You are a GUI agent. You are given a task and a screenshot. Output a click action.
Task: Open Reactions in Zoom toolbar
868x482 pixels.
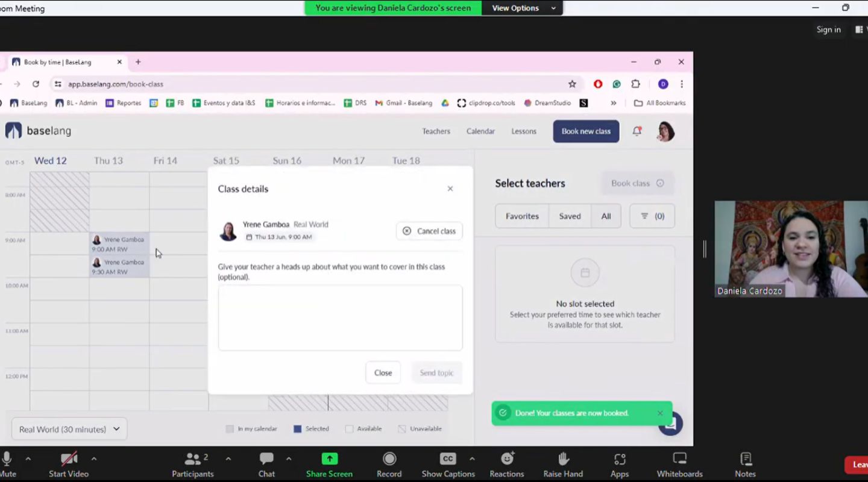pyautogui.click(x=507, y=465)
